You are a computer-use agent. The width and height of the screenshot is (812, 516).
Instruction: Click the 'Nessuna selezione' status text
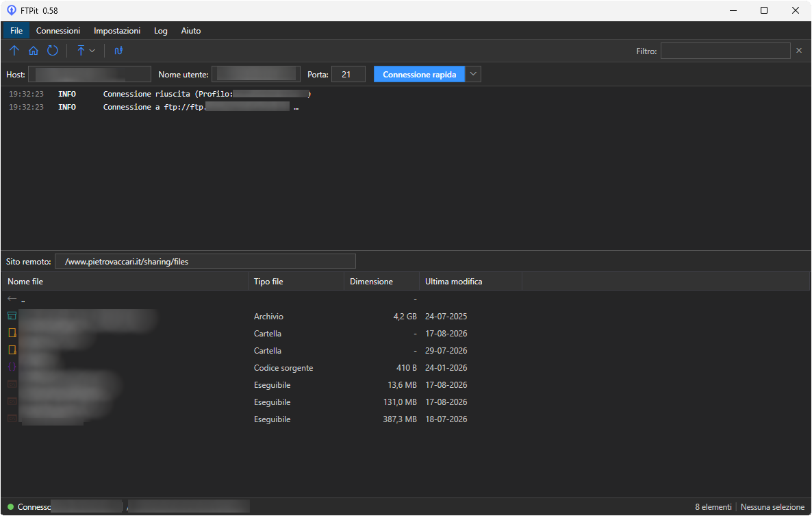point(773,506)
